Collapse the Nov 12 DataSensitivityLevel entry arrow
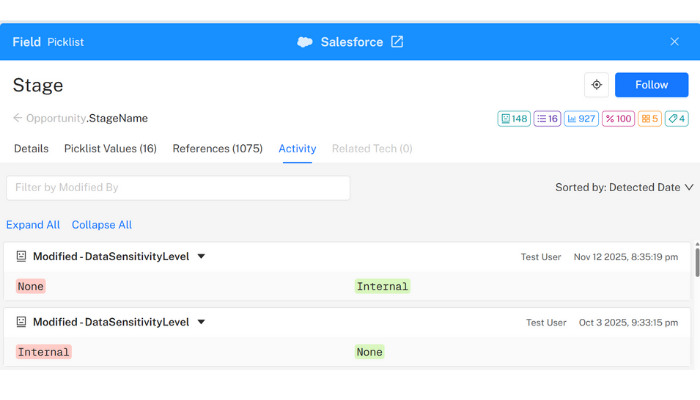This screenshot has height=400, width=700. (x=201, y=257)
